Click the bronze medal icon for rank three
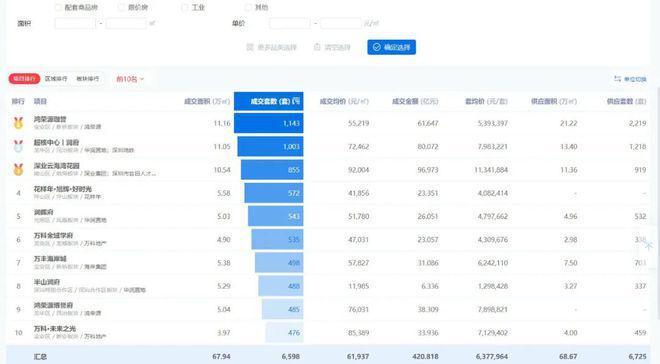Image resolution: width=660 pixels, height=364 pixels. (x=18, y=169)
